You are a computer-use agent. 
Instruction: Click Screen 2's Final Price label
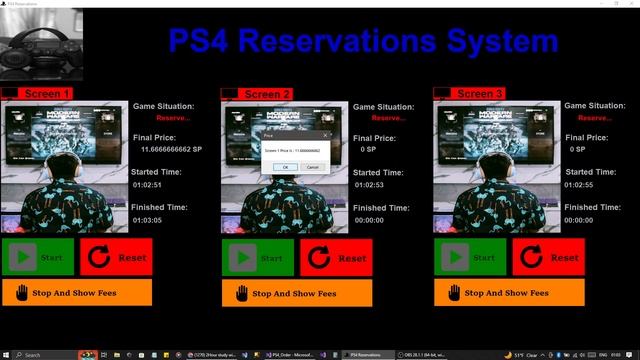coord(374,138)
